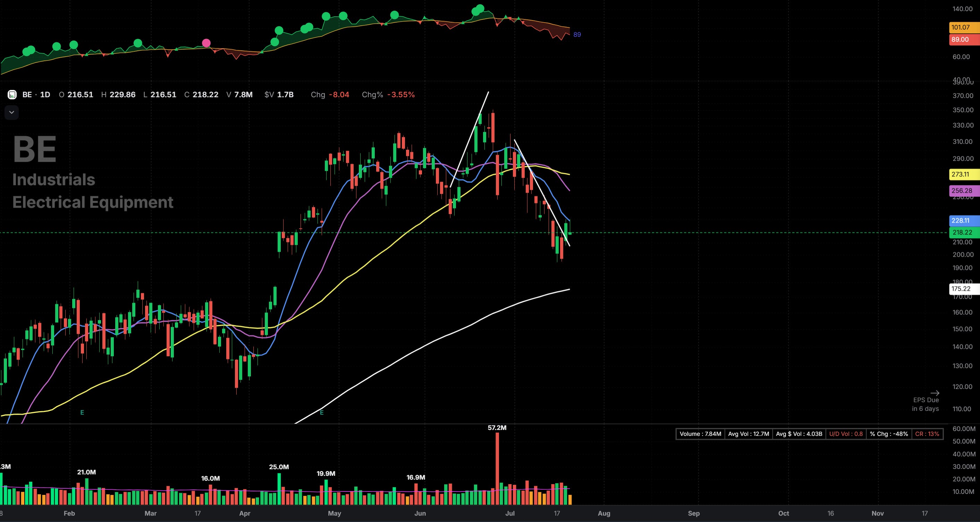Select the yellow 273.11 moving average tag
Screen dimensions: 980x522
[x=964, y=174]
